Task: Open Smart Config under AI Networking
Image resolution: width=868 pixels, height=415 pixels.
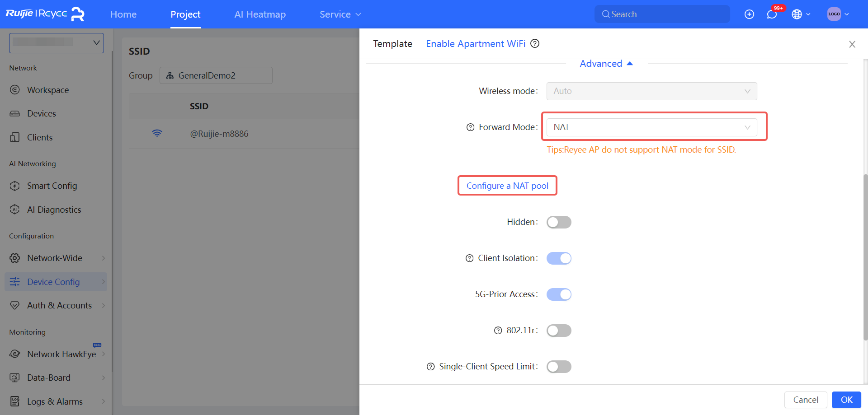Action: pyautogui.click(x=52, y=186)
